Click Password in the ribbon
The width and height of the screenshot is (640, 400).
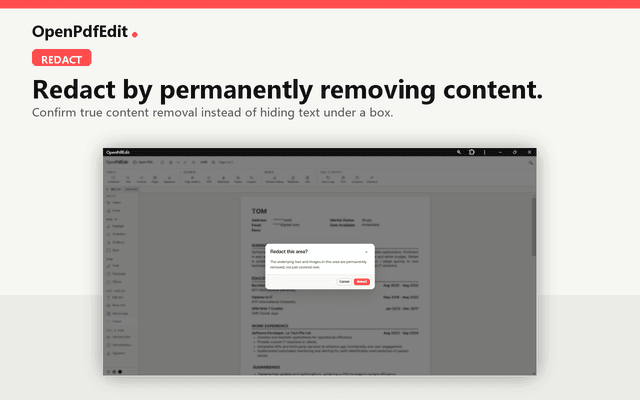click(372, 180)
